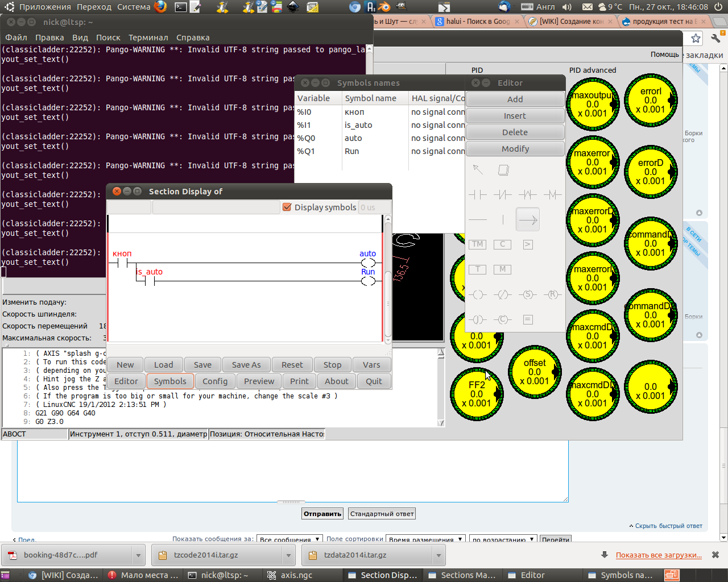Toggle the Editor button in Section Display

pos(126,381)
